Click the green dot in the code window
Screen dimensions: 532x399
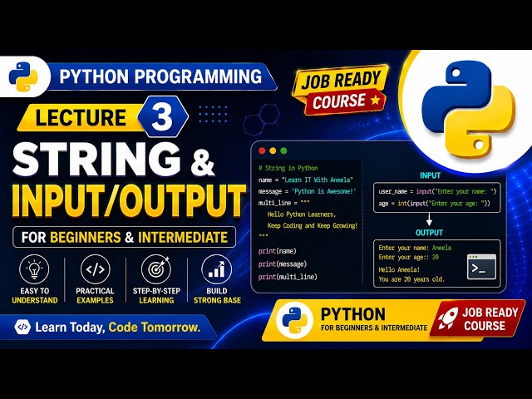coord(283,150)
